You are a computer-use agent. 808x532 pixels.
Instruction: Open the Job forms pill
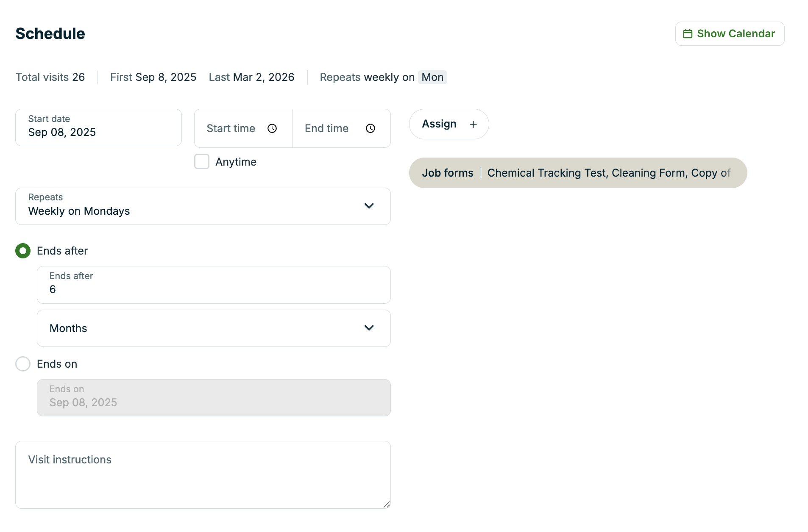pos(577,173)
